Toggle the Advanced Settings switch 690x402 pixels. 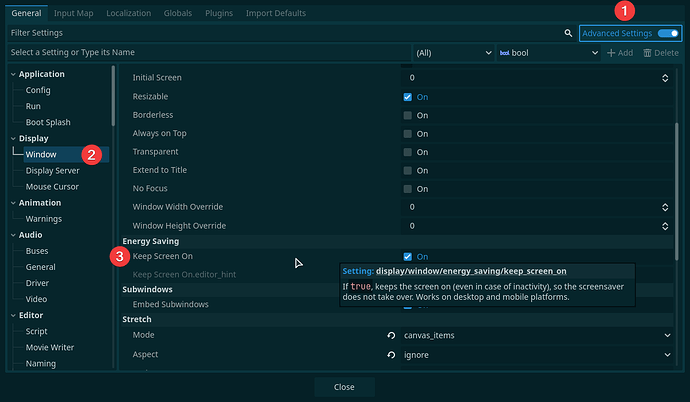click(x=668, y=33)
